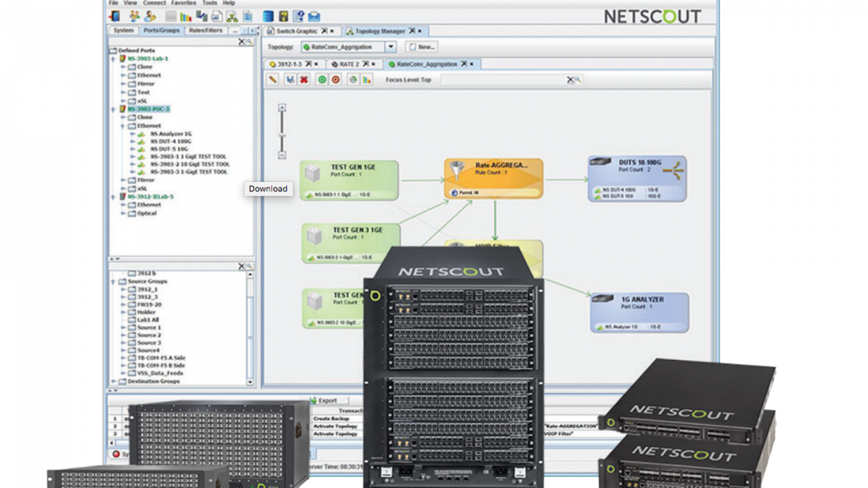Viewport: 868px width, 488px height.
Task: Select the TEST GEN 1GE topology node
Action: point(349,180)
